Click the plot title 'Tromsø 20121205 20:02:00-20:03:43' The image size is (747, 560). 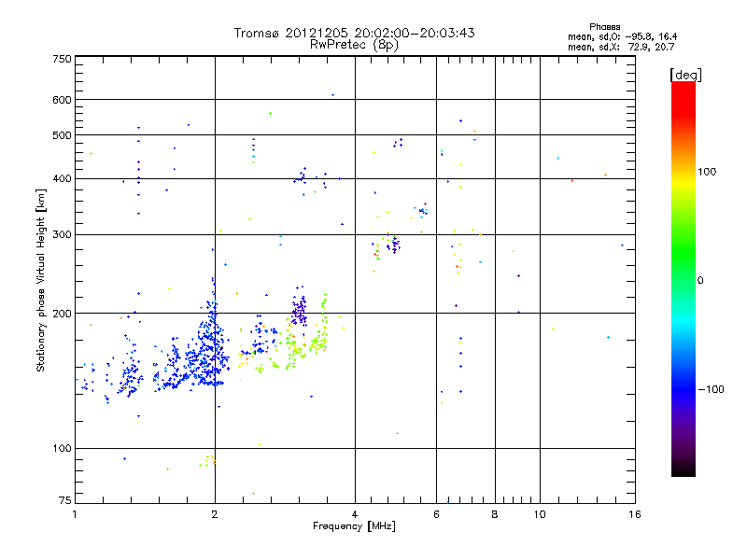click(x=354, y=33)
